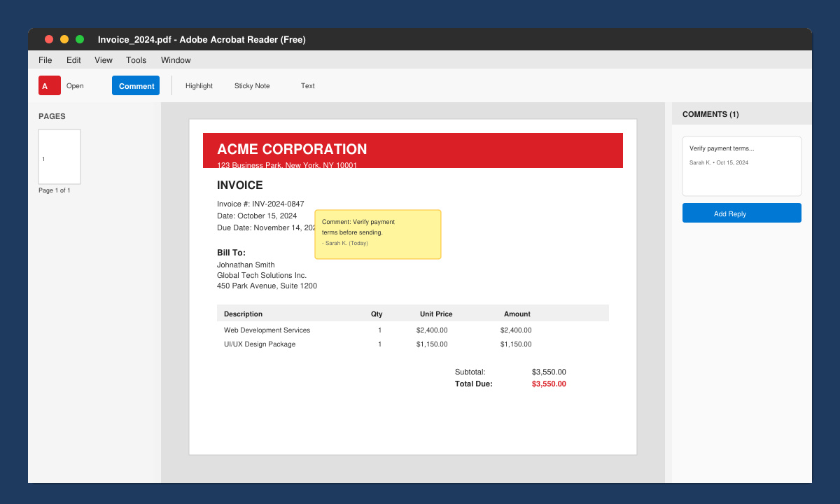Click the 'Due Date: November 14' line
Image resolution: width=840 pixels, height=504 pixels.
(266, 227)
